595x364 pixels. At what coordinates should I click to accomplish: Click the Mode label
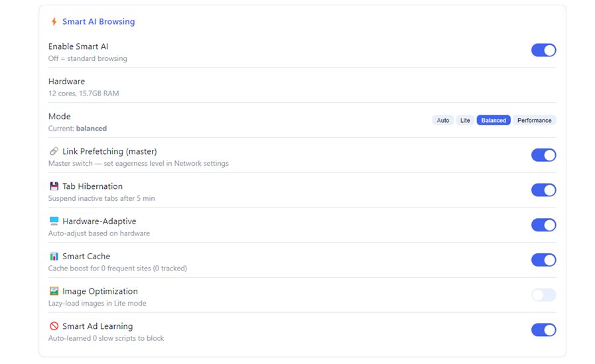(x=60, y=117)
